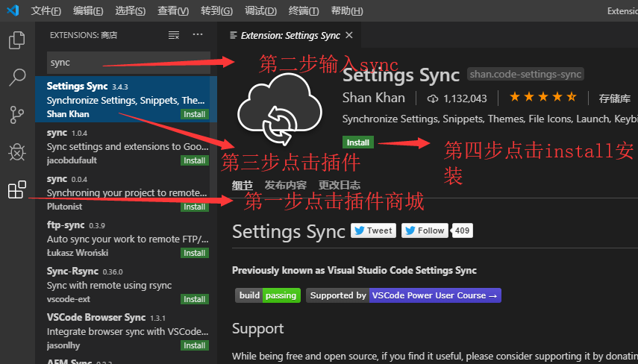Viewport: 638px width, 364px height.
Task: Click the build passing badge
Action: 268,295
